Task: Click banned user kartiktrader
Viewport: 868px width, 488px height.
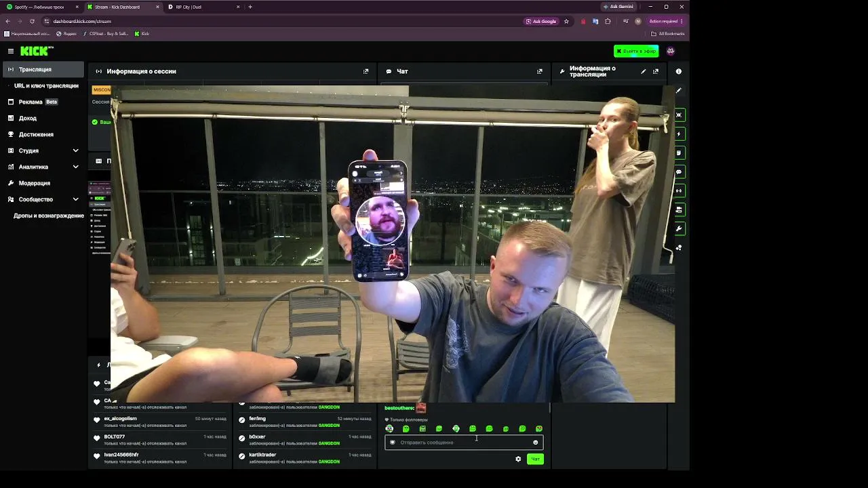Action: coord(262,455)
